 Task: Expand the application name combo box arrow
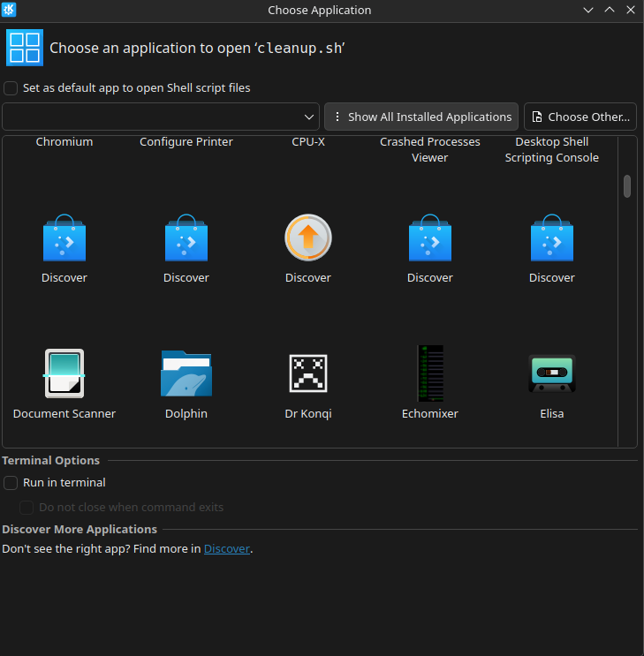click(309, 117)
